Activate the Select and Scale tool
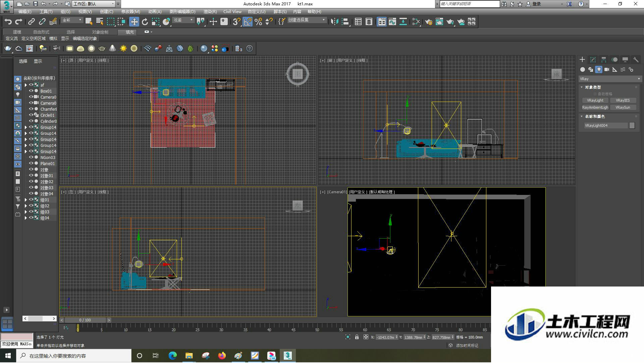The width and height of the screenshot is (644, 363). pos(156,22)
